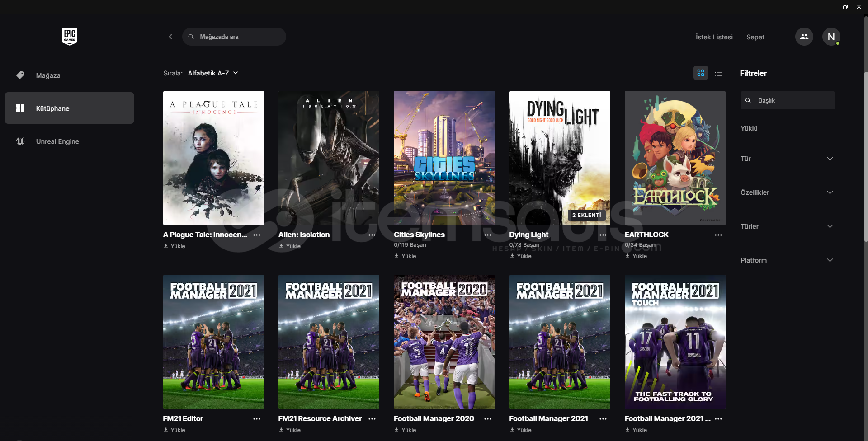Click Yükle under Football Manager 2021
This screenshot has width=868, height=441.
pos(521,430)
